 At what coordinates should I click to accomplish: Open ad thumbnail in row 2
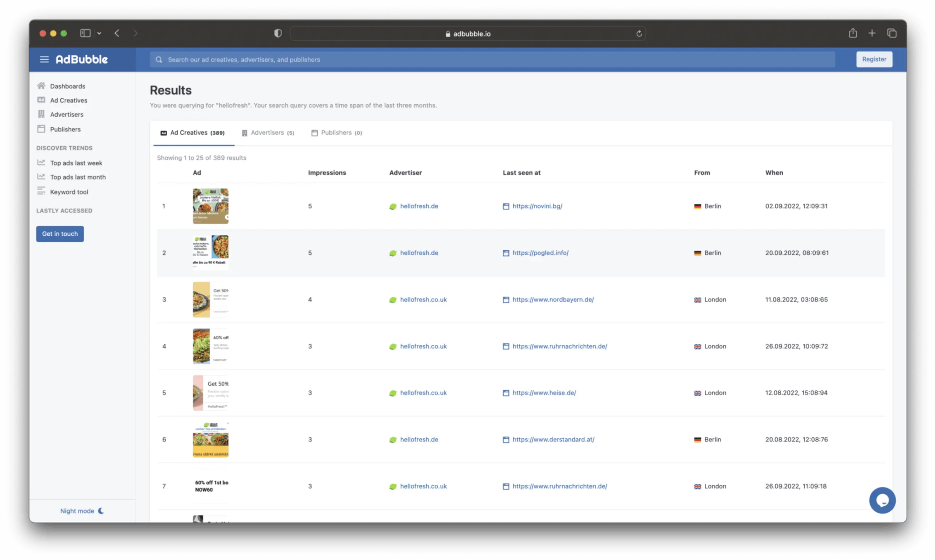click(211, 252)
